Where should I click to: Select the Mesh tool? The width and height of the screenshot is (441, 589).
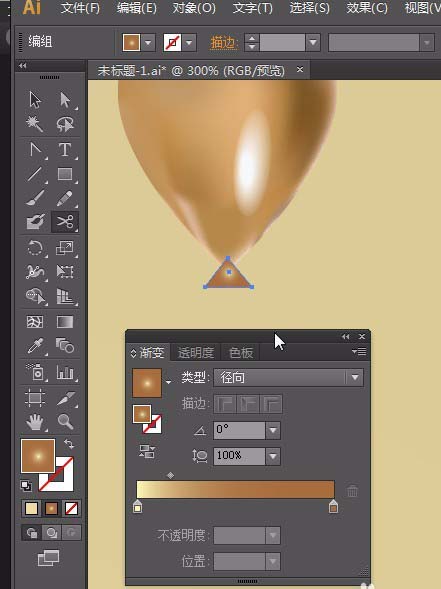click(35, 322)
